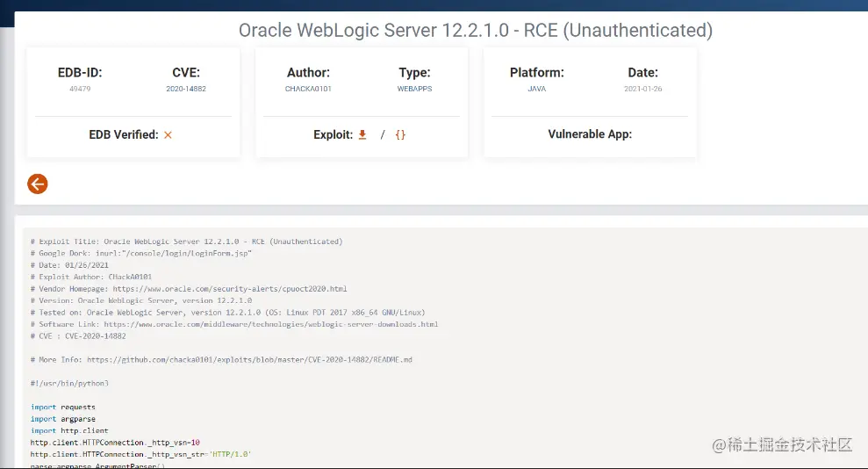
Task: Click the More Info github URL line
Action: tap(221, 360)
